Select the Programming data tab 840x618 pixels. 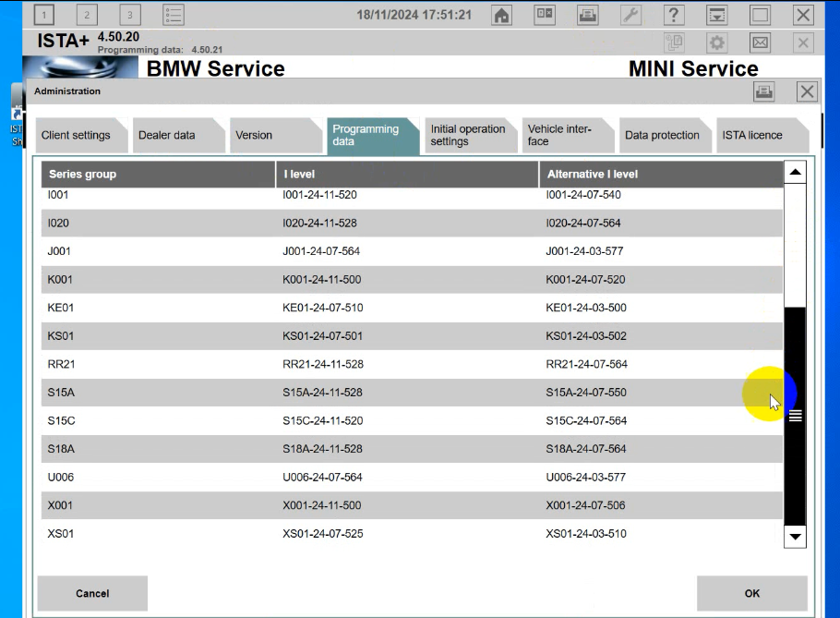pyautogui.click(x=373, y=136)
